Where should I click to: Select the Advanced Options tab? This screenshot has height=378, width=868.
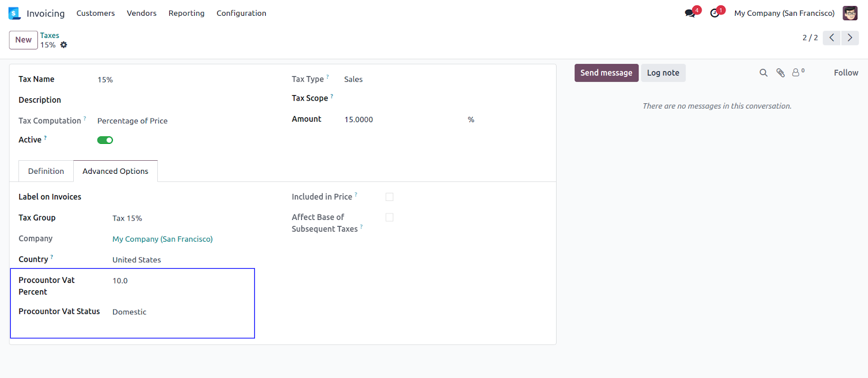116,171
